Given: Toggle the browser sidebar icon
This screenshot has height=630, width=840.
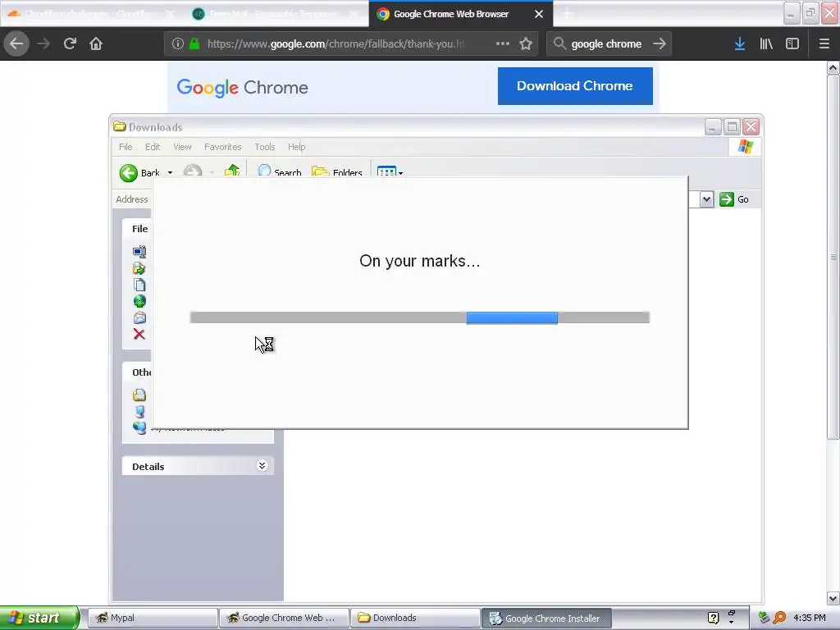Looking at the screenshot, I should pyautogui.click(x=792, y=44).
